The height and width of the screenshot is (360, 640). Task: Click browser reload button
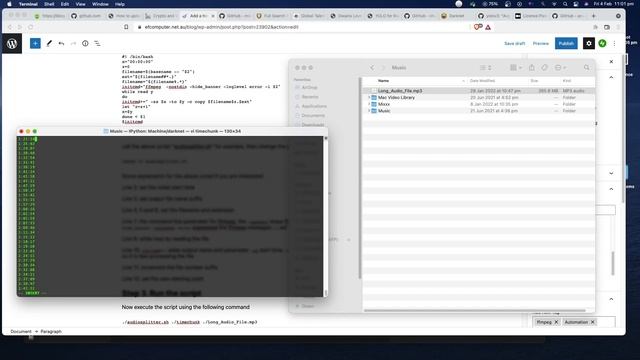pyautogui.click(x=31, y=27)
